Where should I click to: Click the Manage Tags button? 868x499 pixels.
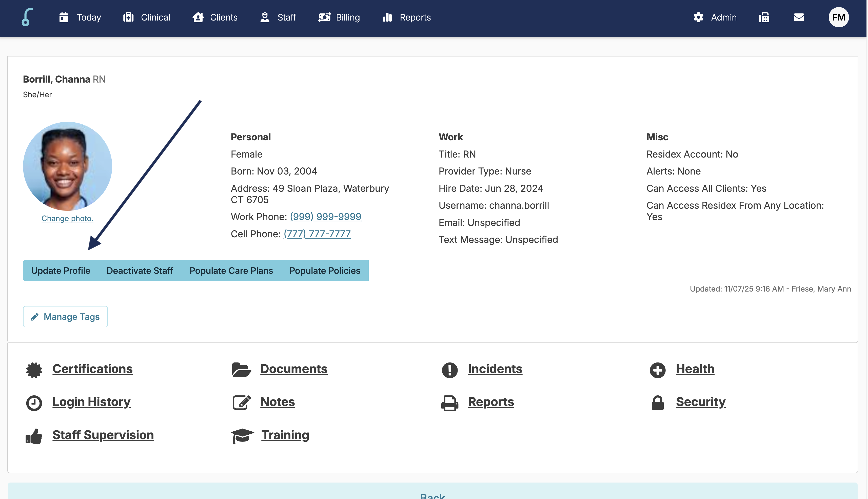pyautogui.click(x=65, y=317)
